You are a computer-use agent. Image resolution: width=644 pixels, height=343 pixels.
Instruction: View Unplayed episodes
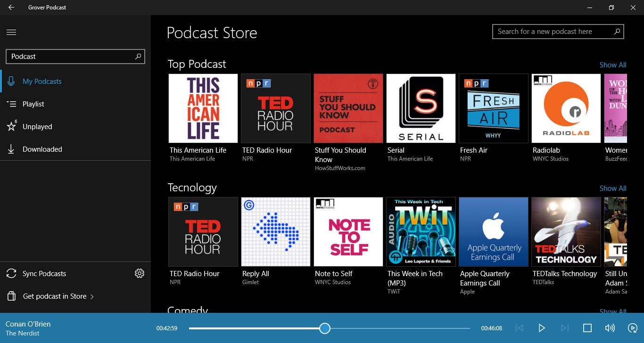tap(37, 126)
